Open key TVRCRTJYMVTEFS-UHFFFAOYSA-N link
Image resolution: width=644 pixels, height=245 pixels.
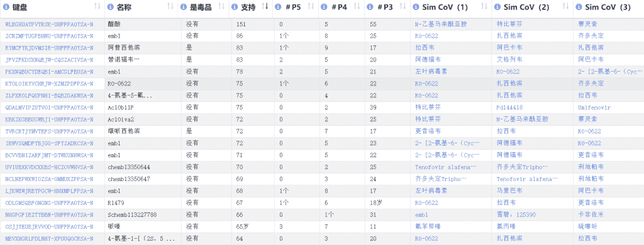point(49,131)
